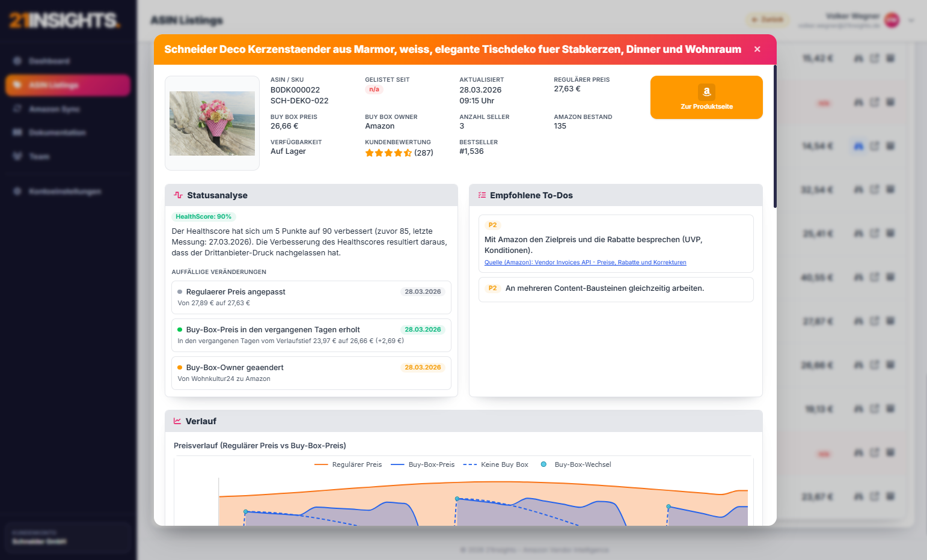Click the external link icon in 32,54 € row
927x560 pixels.
[875, 190]
